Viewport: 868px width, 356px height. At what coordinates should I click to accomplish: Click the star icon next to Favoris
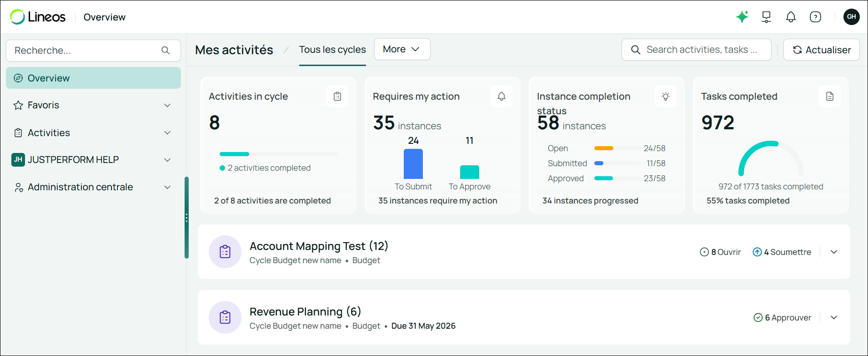coord(18,105)
